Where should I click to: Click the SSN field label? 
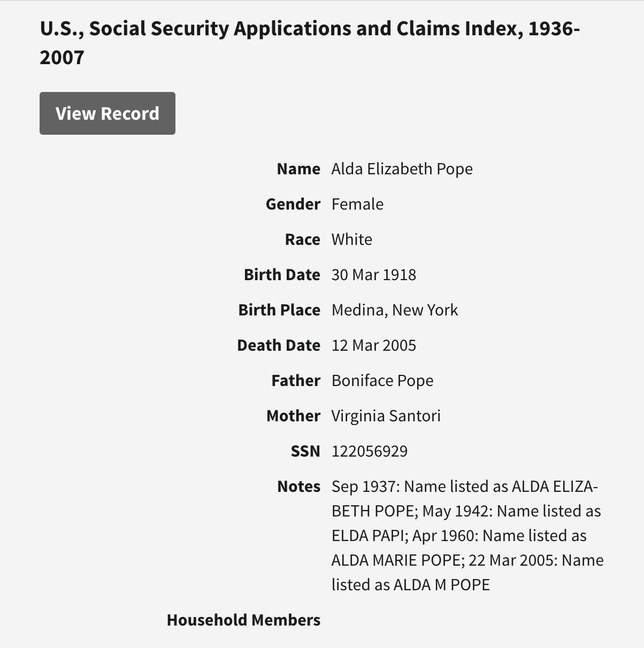click(305, 451)
